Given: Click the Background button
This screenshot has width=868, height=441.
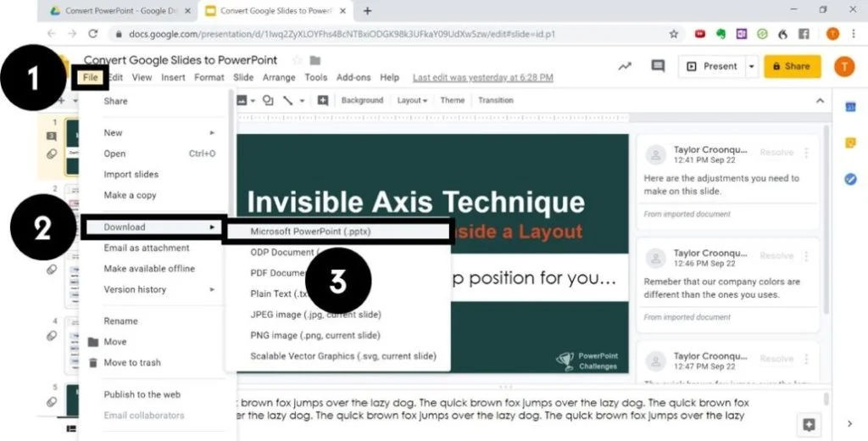Looking at the screenshot, I should (x=362, y=100).
